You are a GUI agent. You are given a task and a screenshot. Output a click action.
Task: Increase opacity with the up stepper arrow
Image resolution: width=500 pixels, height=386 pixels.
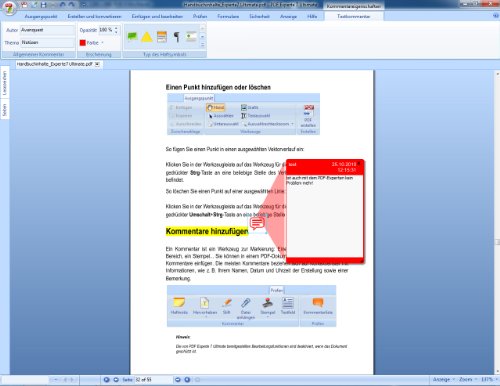point(116,28)
